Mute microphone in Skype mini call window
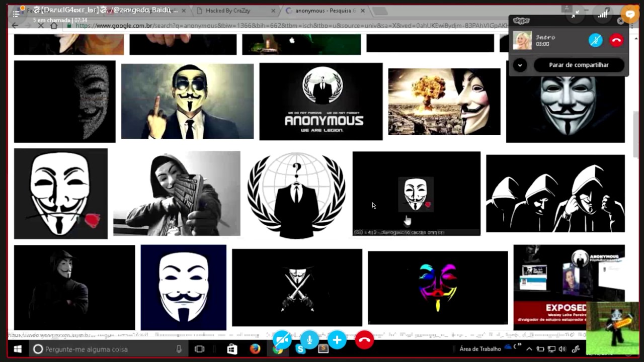 596,40
